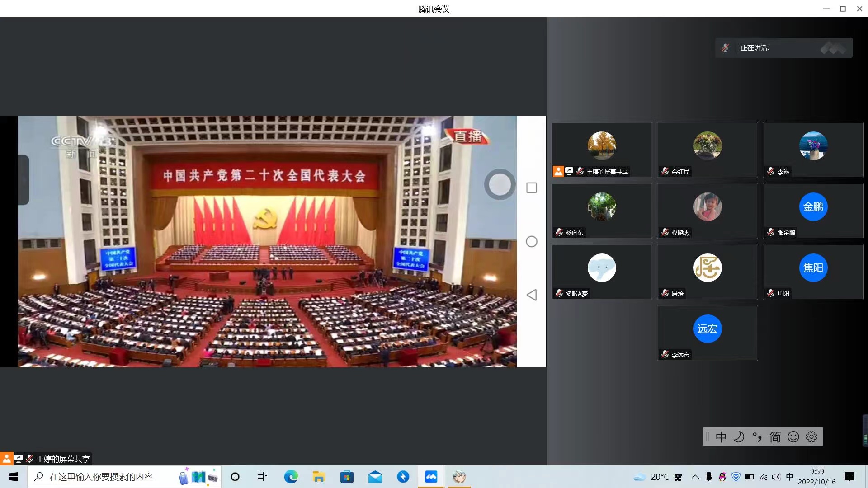Image resolution: width=868 pixels, height=488 pixels.
Task: Open clock showing 9:59 2022/10/16
Action: point(816,477)
